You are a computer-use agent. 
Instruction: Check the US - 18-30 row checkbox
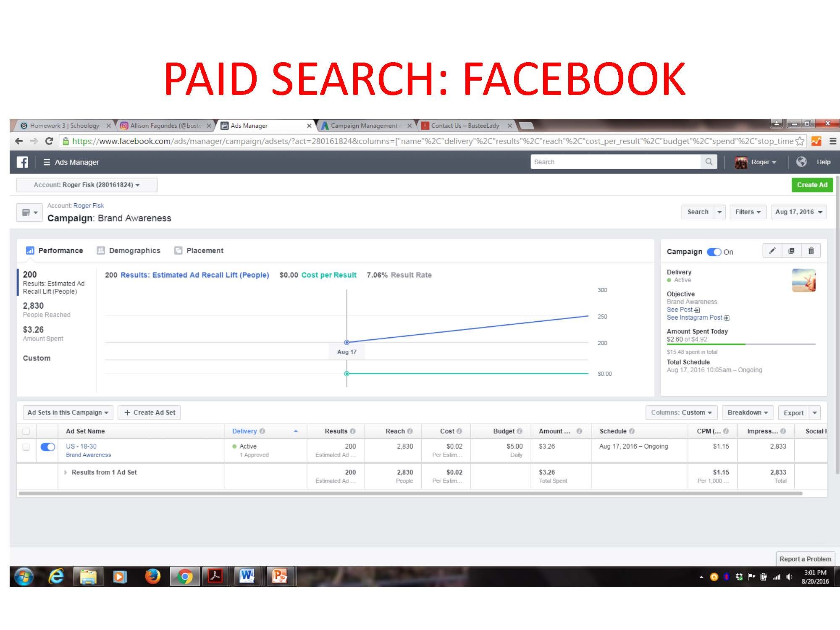(x=26, y=447)
